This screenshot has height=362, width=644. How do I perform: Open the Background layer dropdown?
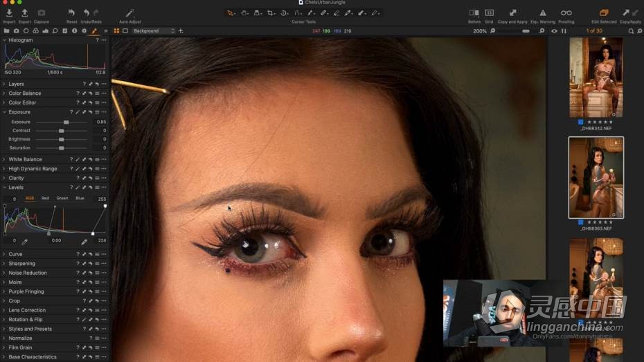154,30
